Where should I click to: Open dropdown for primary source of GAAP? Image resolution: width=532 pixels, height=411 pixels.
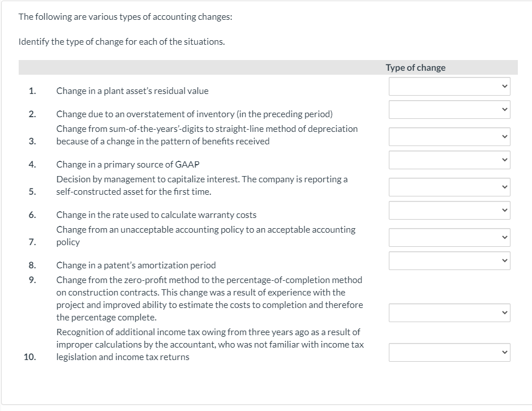click(x=449, y=160)
